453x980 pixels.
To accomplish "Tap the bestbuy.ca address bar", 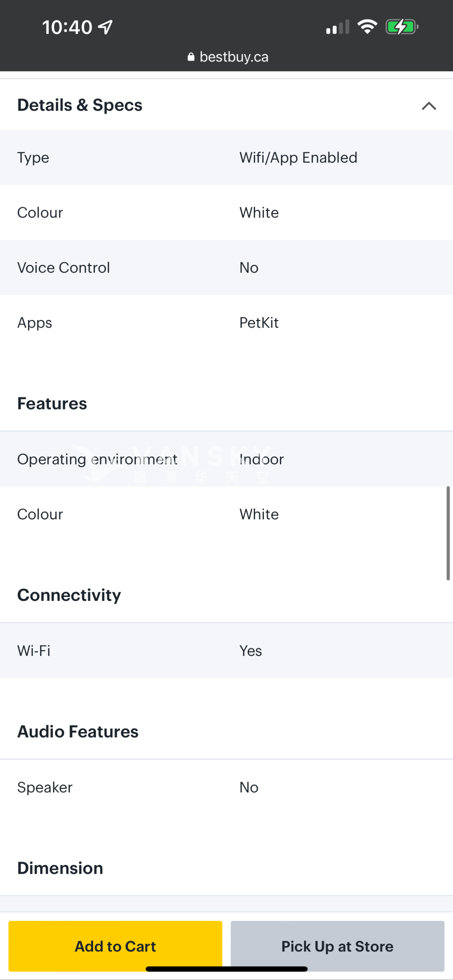I will click(228, 57).
